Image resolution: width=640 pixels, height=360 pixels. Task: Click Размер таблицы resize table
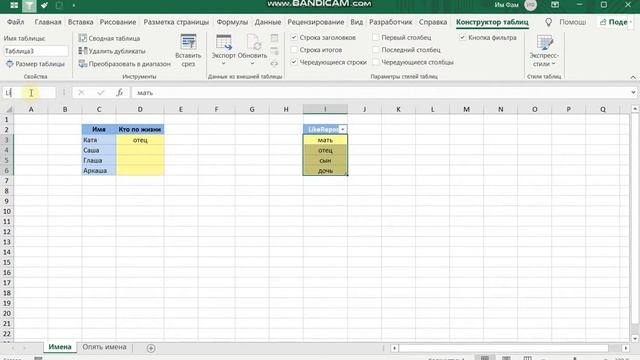tap(35, 64)
